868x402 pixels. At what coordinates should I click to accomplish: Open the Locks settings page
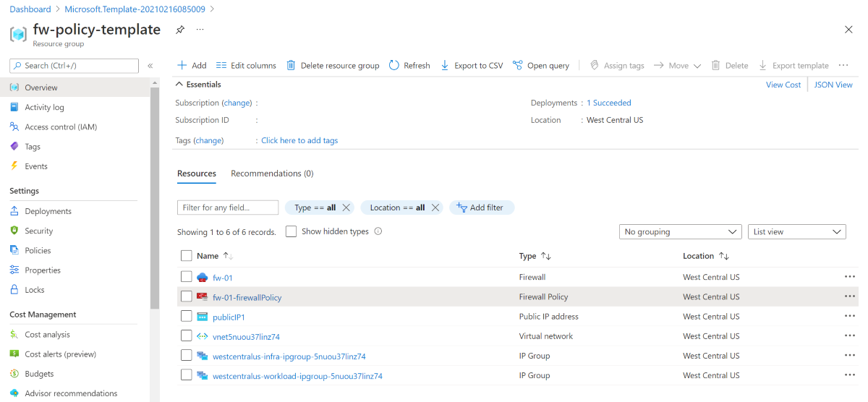pyautogui.click(x=35, y=290)
